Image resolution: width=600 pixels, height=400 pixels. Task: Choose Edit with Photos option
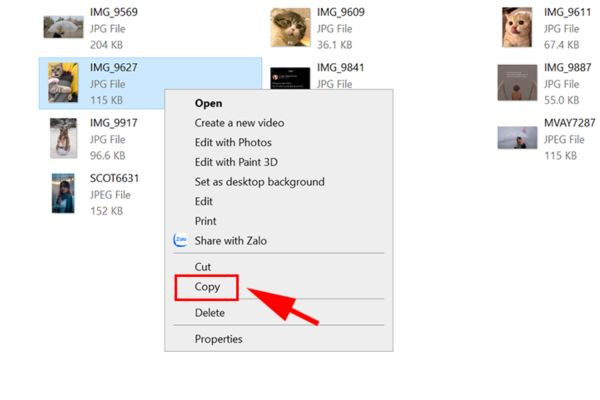click(233, 142)
